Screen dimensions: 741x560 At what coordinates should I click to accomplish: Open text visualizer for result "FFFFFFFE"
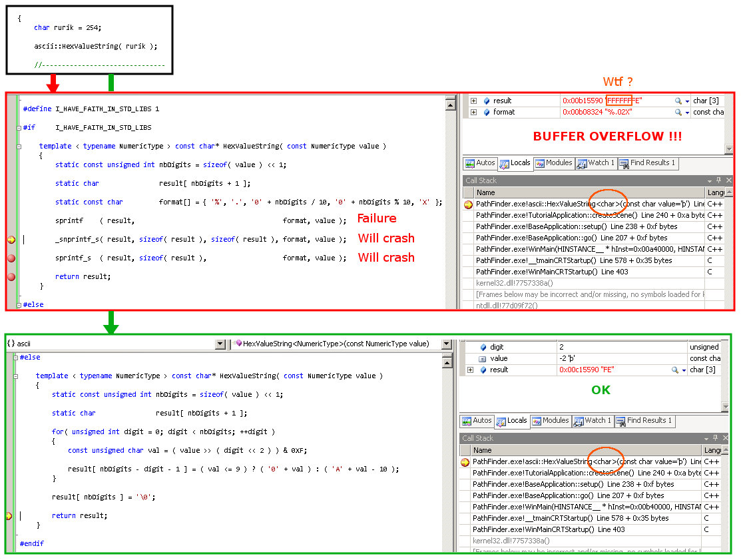pyautogui.click(x=678, y=101)
